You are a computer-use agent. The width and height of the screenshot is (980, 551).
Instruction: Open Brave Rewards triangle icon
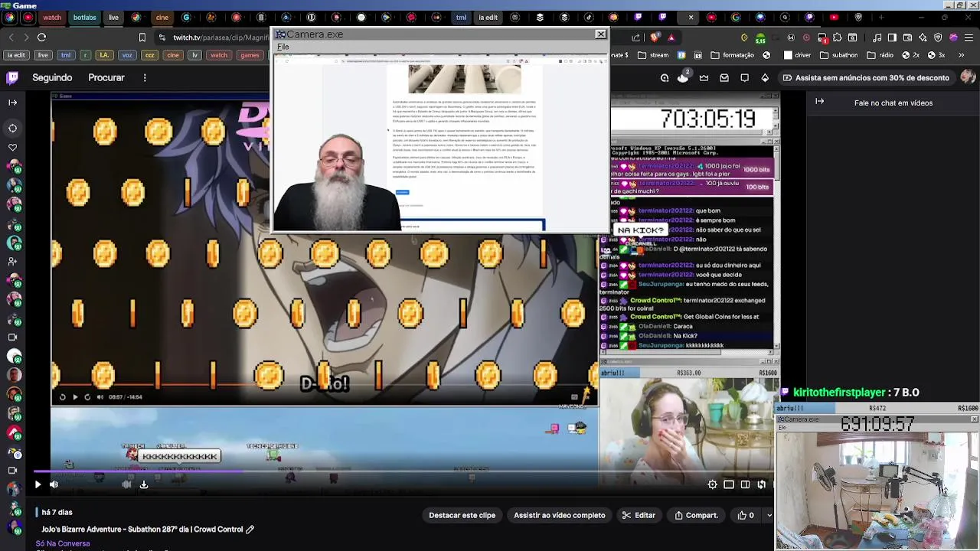tap(671, 37)
